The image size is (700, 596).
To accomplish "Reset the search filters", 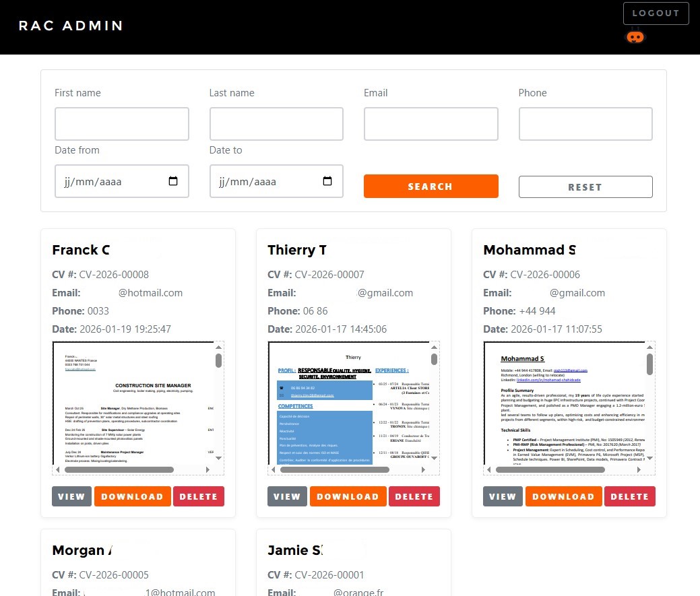I will 585,187.
